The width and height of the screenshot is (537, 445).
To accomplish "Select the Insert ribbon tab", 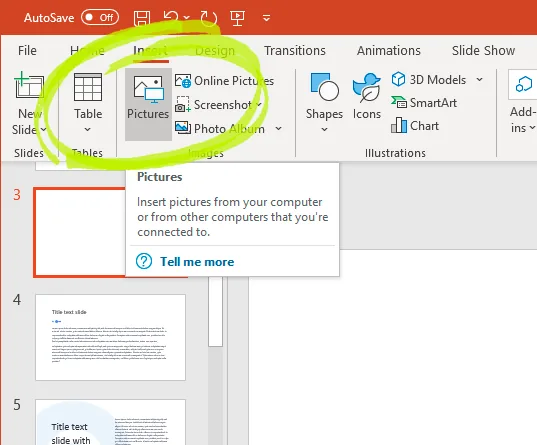I will coord(150,51).
